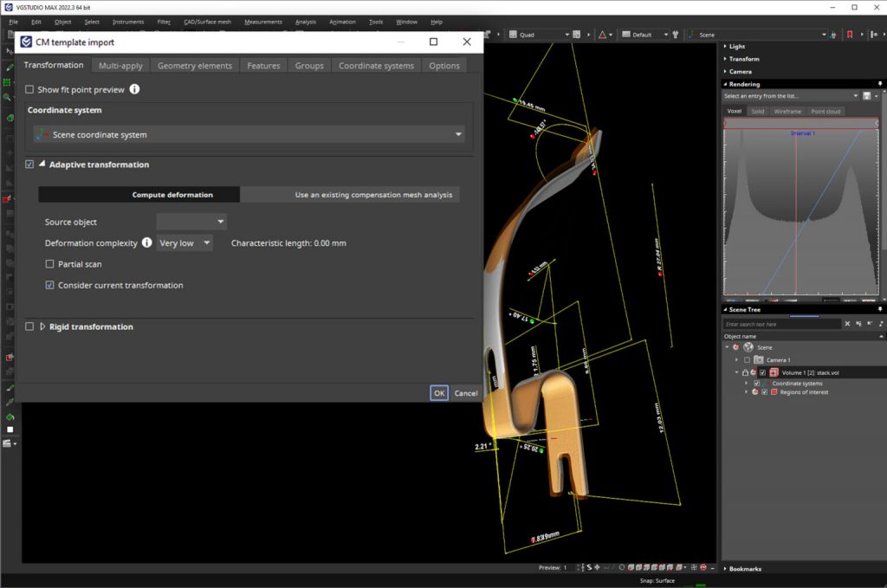Uncheck Consider current transformation
This screenshot has width=887, height=588.
tap(50, 285)
